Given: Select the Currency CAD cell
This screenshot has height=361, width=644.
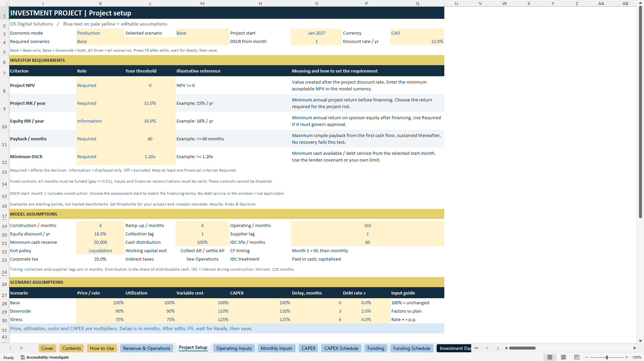Looking at the screenshot, I should point(417,33).
